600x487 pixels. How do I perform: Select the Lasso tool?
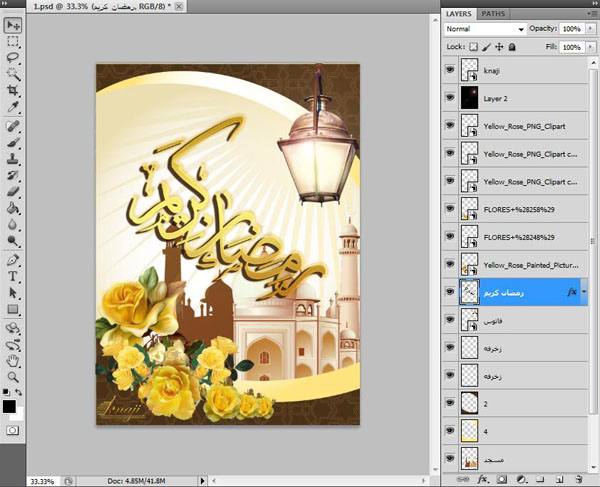(x=14, y=57)
